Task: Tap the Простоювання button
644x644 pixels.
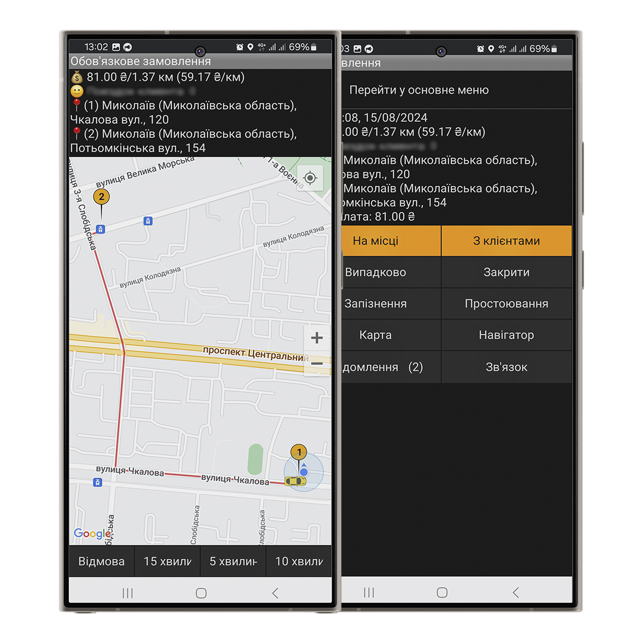Action: pos(506,304)
